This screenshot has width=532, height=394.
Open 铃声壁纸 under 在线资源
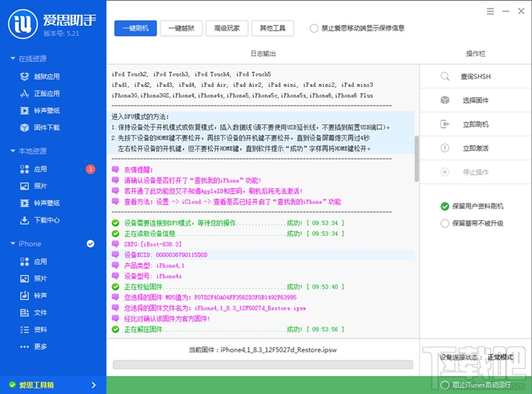tap(40, 110)
